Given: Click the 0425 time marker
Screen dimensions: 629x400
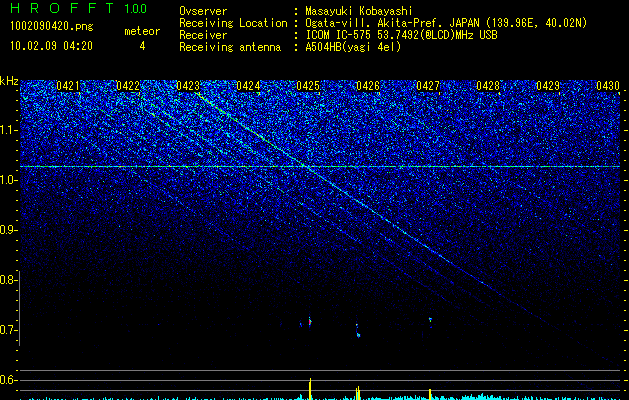Looking at the screenshot, I should (308, 86).
